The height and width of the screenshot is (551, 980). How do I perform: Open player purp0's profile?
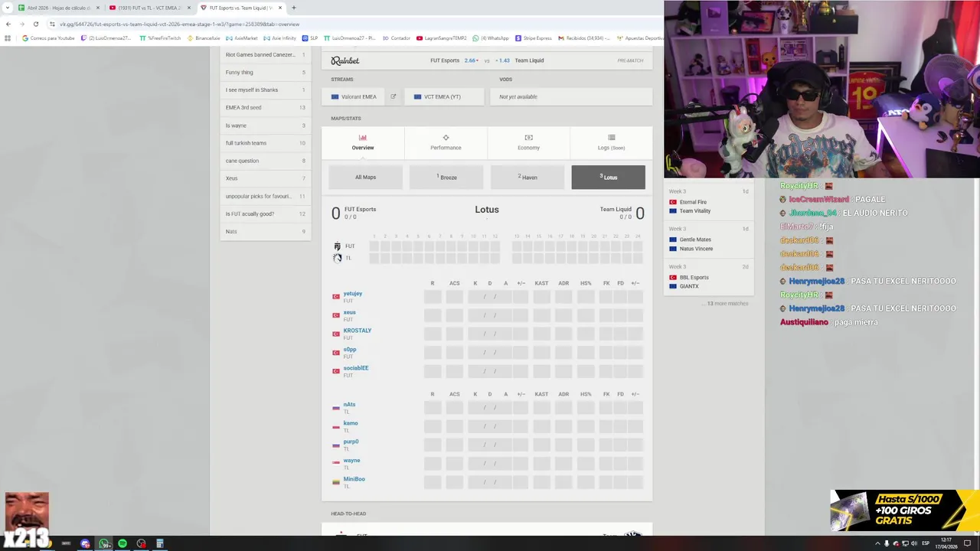pyautogui.click(x=351, y=442)
